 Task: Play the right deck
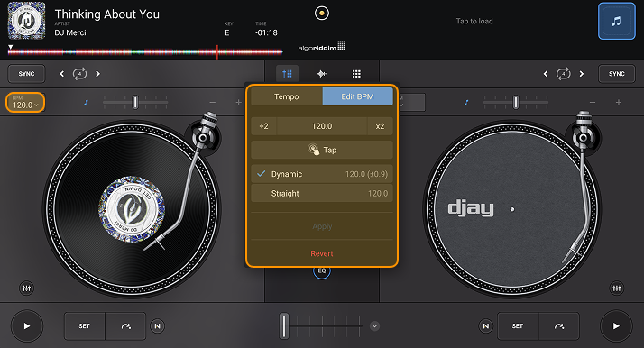point(616,326)
